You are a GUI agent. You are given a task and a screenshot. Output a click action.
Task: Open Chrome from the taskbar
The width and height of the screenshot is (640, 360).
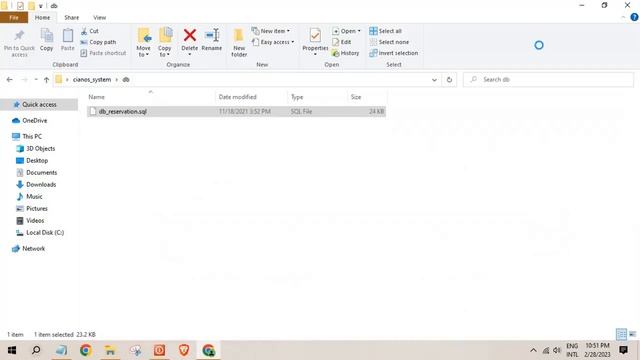click(86, 350)
